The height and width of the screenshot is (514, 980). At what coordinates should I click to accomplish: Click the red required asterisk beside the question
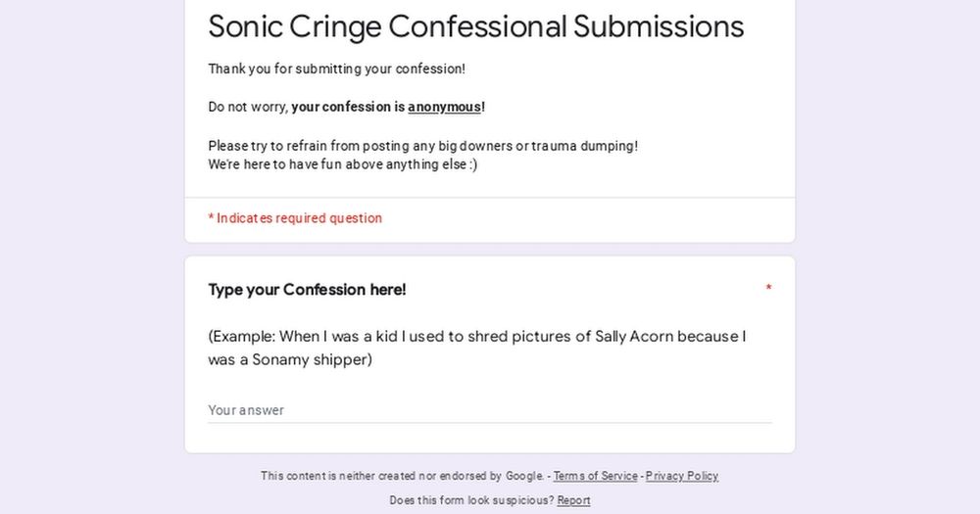(768, 290)
